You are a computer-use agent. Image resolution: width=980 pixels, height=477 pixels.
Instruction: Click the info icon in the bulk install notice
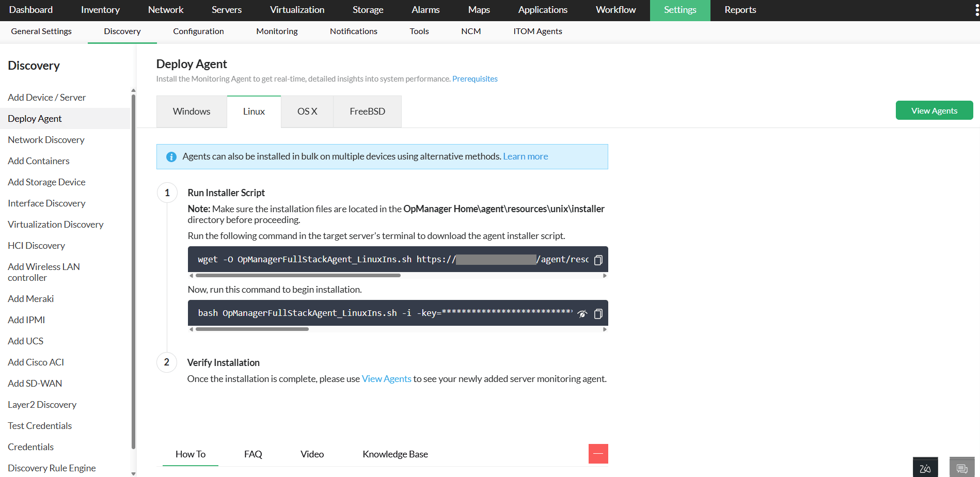tap(171, 157)
